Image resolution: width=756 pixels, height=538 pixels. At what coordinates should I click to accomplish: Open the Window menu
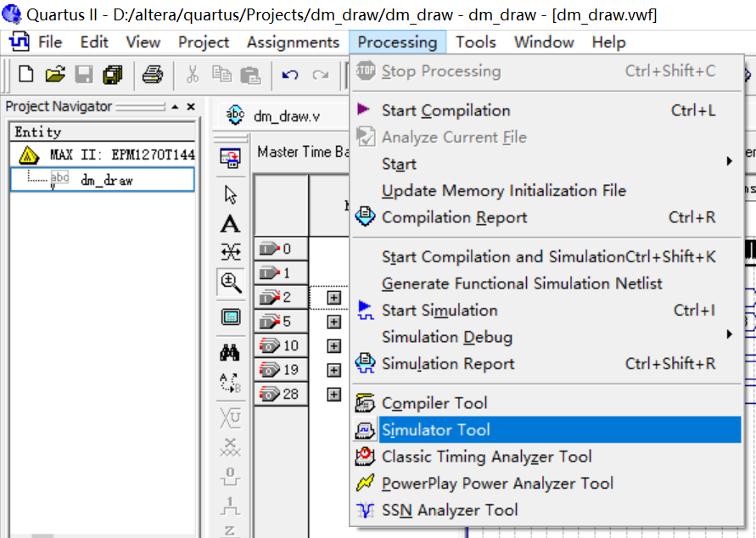(544, 42)
